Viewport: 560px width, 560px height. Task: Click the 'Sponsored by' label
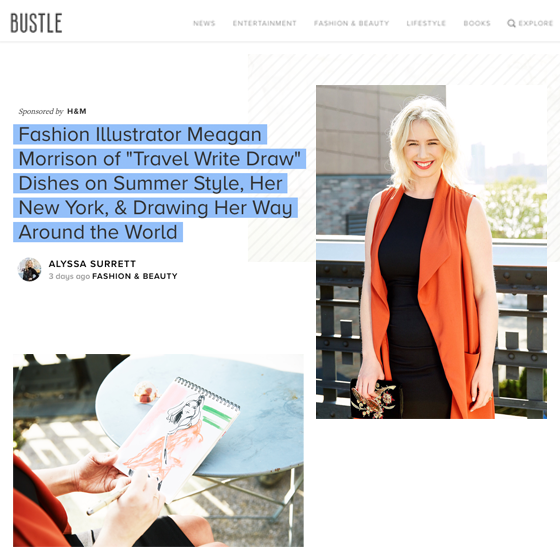41,111
